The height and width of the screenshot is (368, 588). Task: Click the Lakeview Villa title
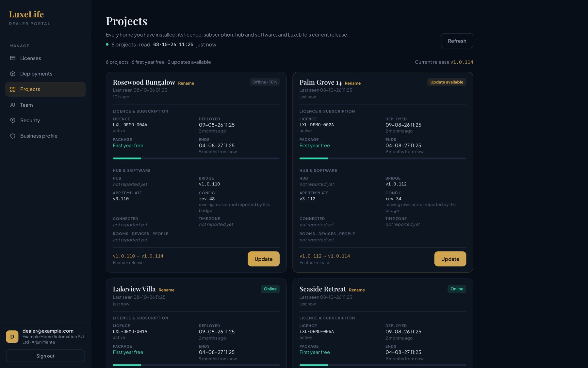tap(134, 289)
